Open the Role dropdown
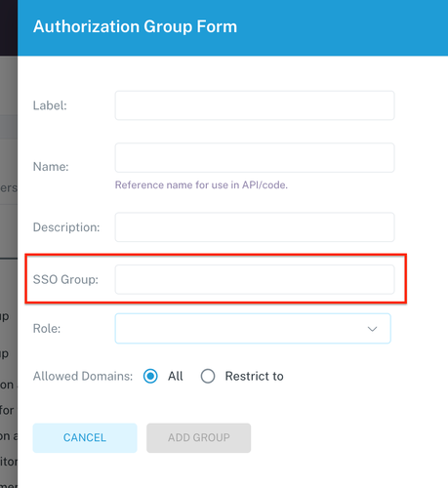448x488 pixels. coord(253,328)
